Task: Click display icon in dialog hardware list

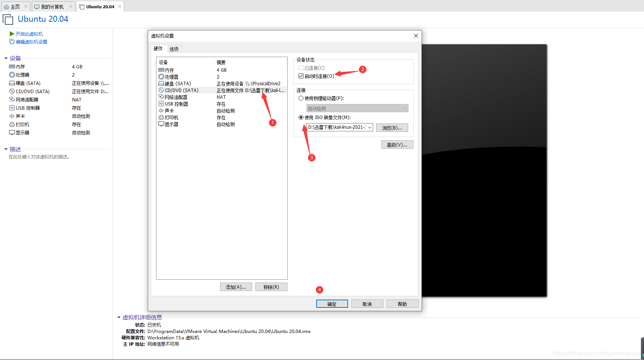Action: pos(161,124)
